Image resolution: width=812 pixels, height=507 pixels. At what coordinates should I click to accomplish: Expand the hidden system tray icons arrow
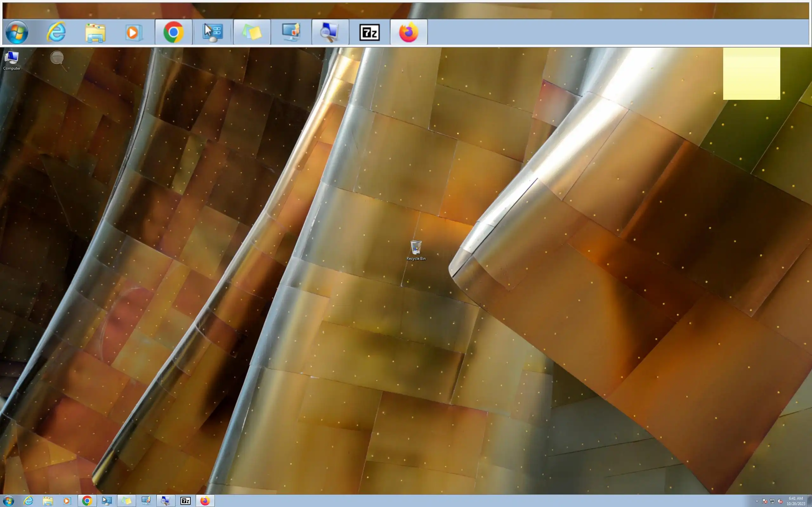click(x=757, y=501)
